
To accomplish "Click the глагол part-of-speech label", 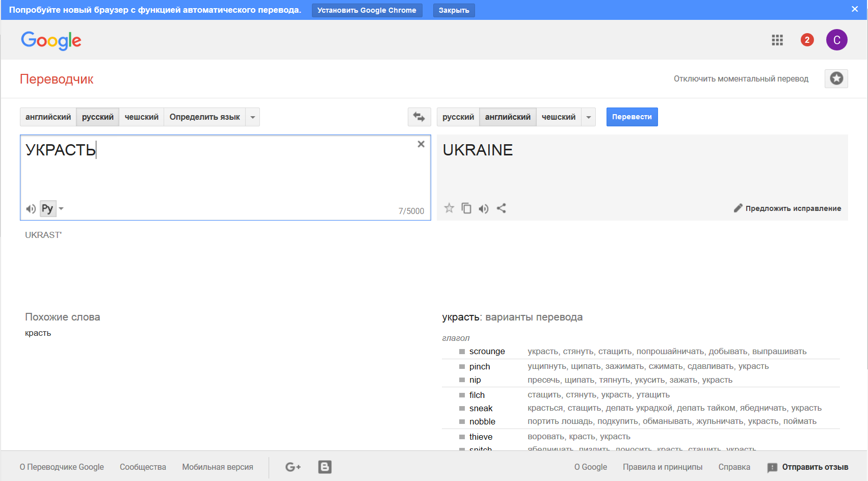I will tap(456, 338).
